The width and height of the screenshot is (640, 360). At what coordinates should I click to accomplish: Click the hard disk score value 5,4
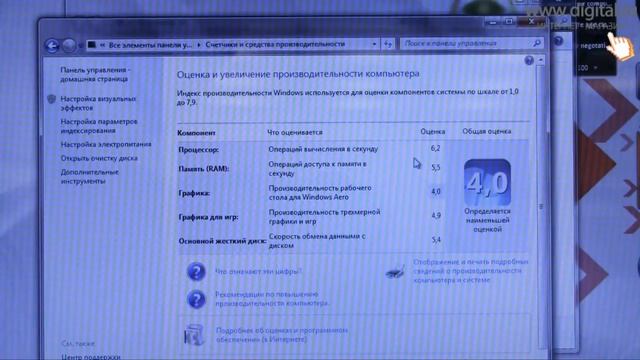[436, 240]
